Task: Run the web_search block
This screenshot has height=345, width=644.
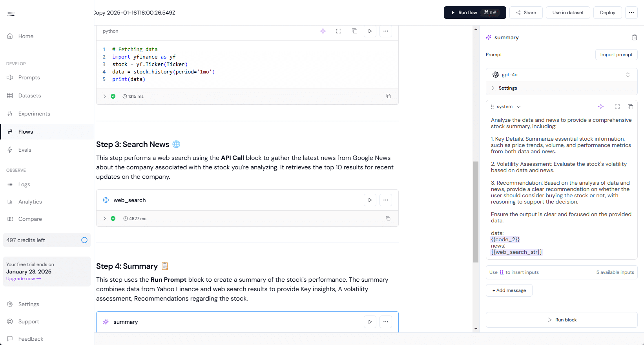Action: [x=370, y=200]
